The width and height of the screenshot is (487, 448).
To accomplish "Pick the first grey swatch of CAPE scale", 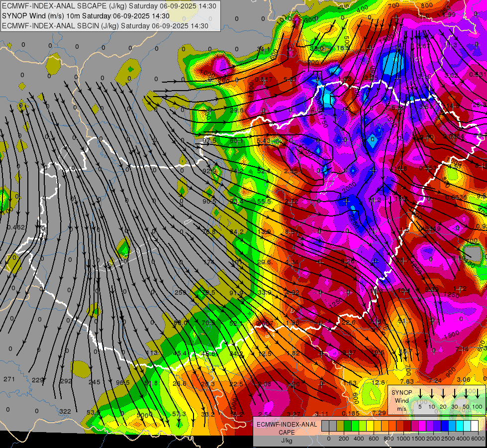I will point(325,426).
